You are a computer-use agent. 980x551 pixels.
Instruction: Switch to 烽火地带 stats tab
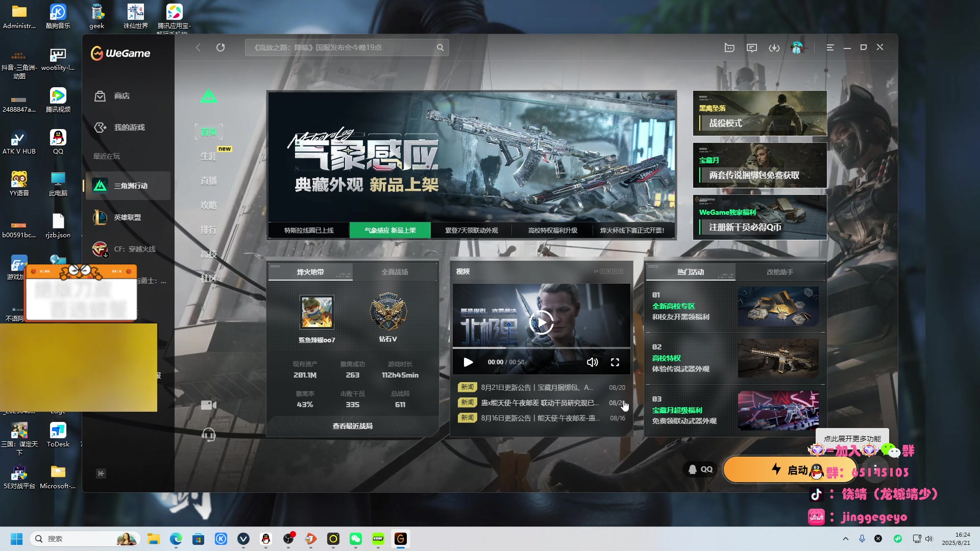(310, 272)
